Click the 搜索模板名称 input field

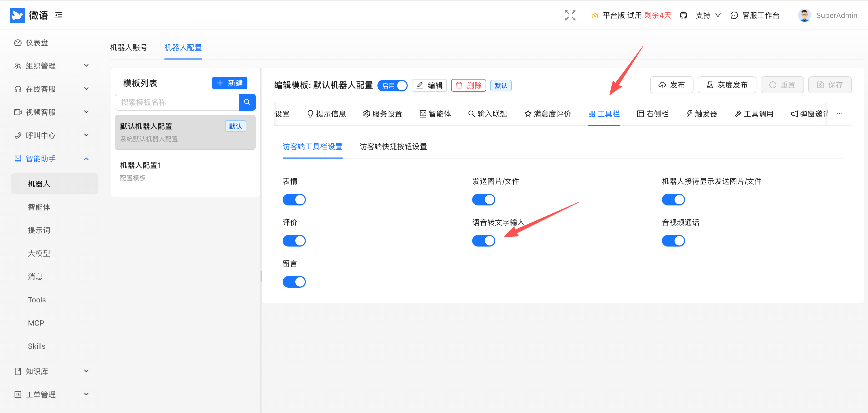tap(177, 102)
